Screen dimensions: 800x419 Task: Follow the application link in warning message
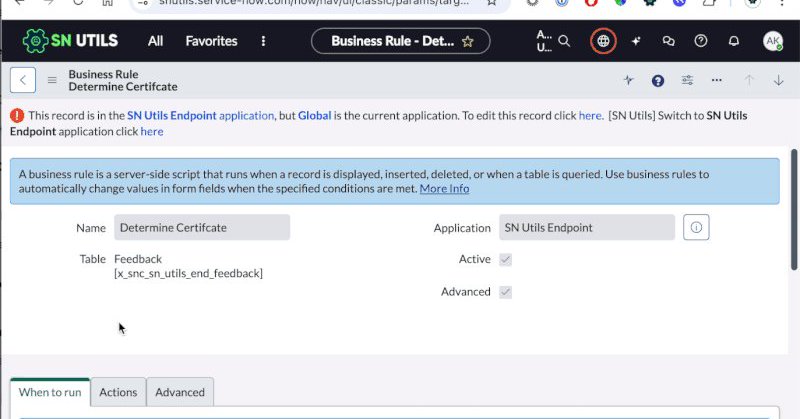click(x=246, y=115)
